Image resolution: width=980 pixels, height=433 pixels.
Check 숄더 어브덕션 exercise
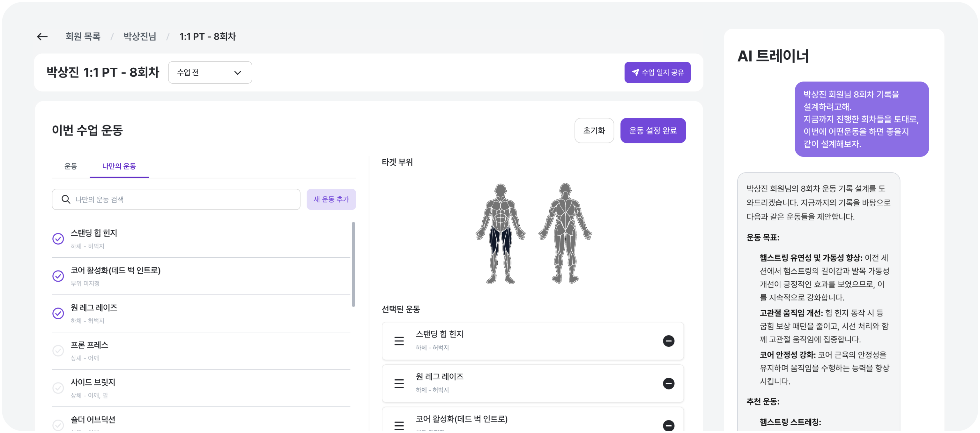(x=58, y=425)
